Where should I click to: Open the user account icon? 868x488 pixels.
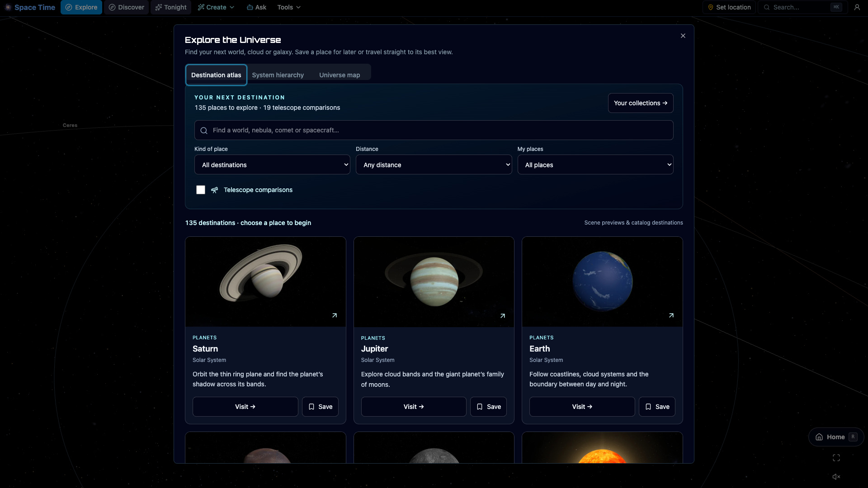pyautogui.click(x=857, y=7)
